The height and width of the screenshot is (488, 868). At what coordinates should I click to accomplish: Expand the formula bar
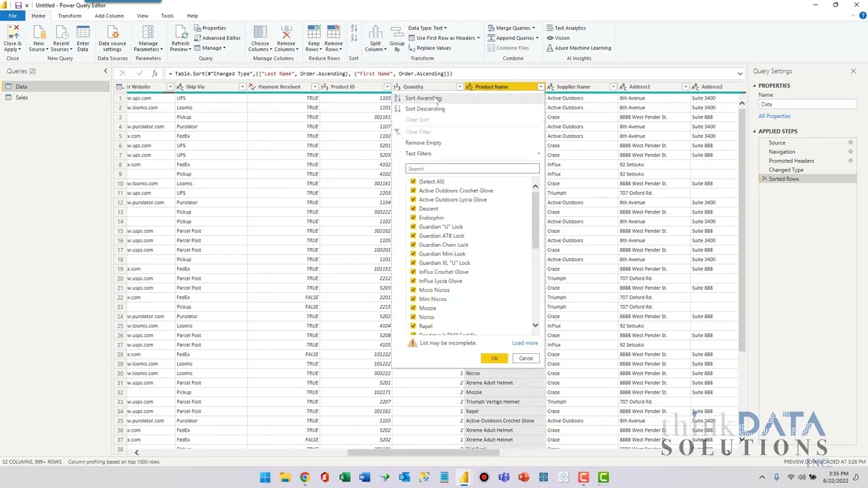(740, 73)
